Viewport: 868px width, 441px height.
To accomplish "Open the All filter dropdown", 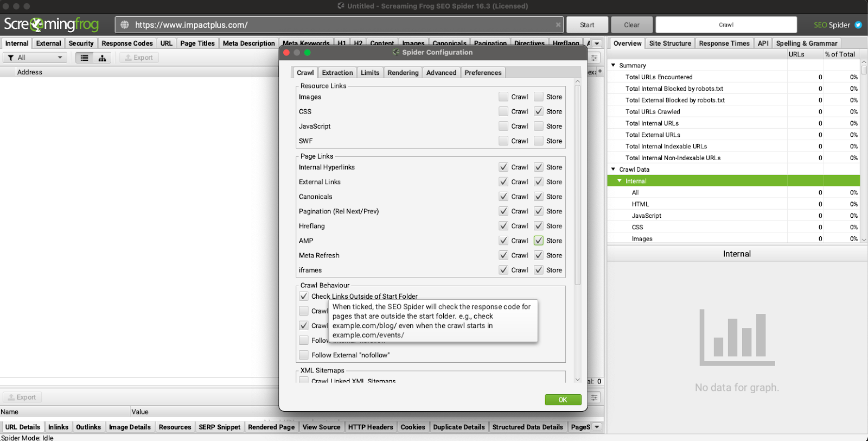I will coord(35,58).
